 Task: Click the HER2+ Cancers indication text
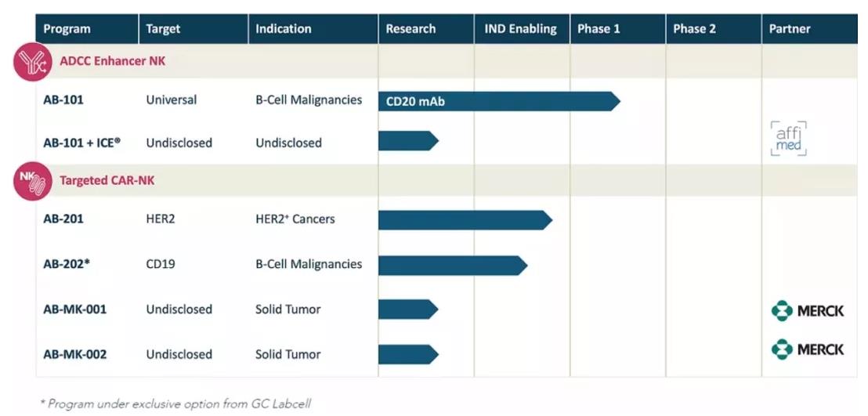pyautogui.click(x=295, y=219)
